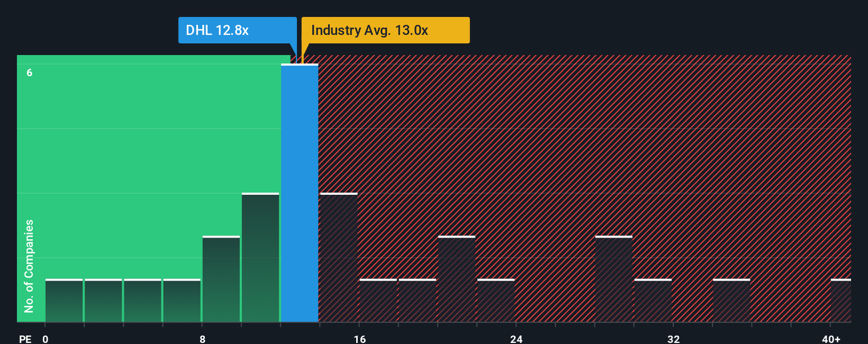Click the x-axis label 32
Viewport: 868px width, 344px height.
pos(673,339)
